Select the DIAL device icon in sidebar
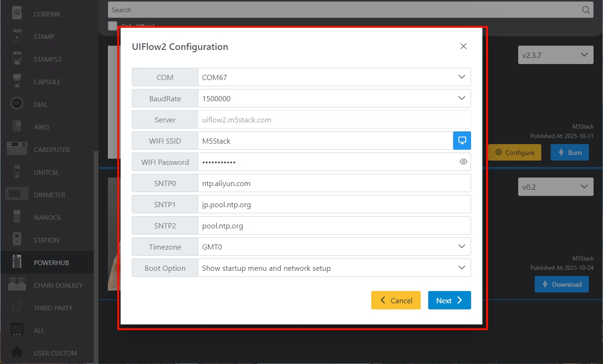Screen dimensions: 603x364 (x=17, y=104)
